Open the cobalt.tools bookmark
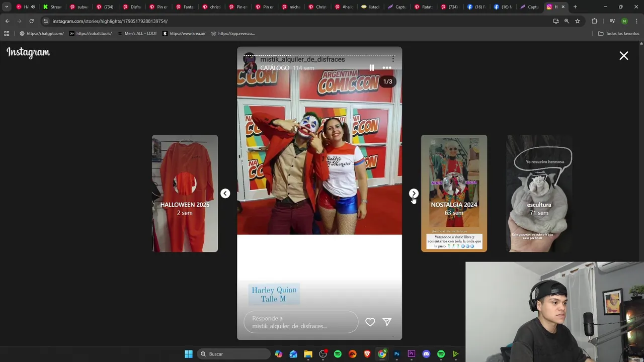 click(91, 34)
